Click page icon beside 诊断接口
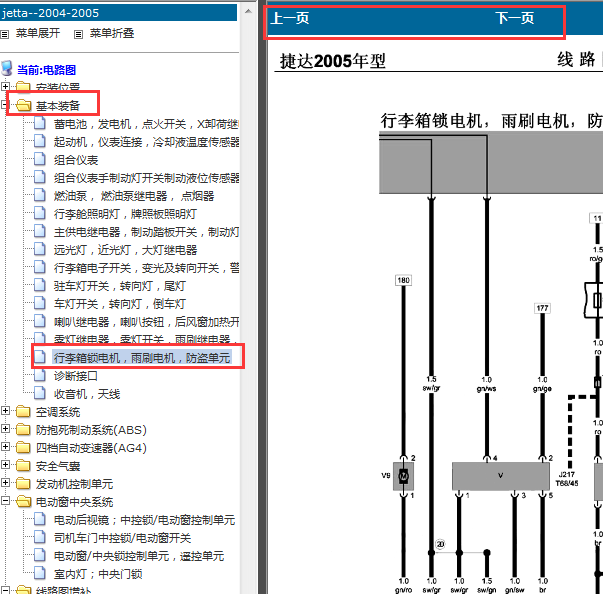 pos(40,375)
